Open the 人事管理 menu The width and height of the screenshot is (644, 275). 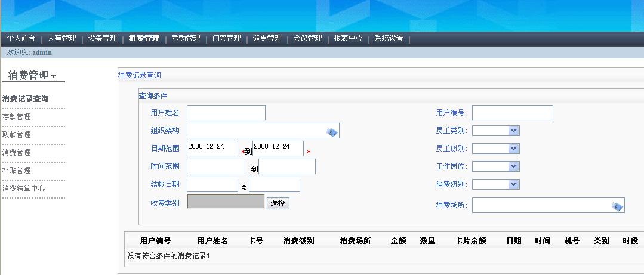pyautogui.click(x=61, y=39)
